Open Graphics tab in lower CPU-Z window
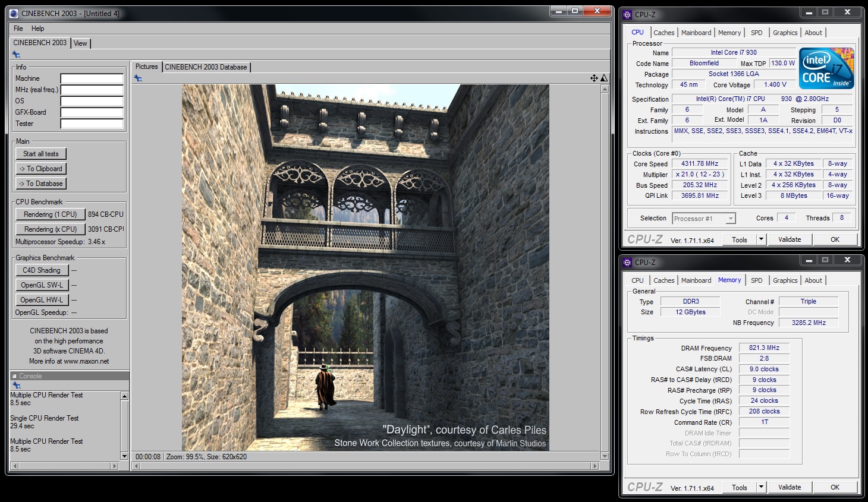The image size is (868, 502). (785, 280)
